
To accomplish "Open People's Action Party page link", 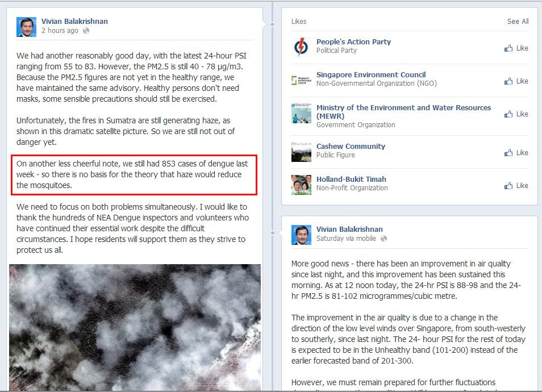I will coord(353,41).
